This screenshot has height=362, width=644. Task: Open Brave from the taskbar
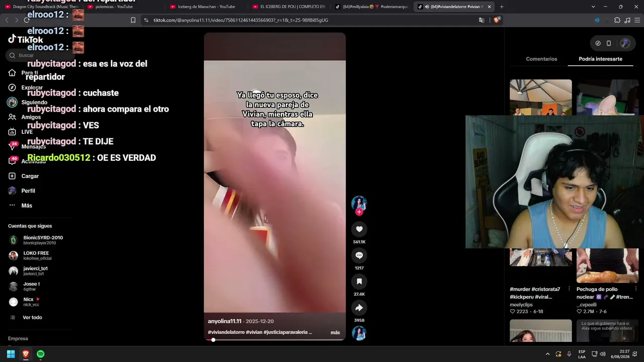26,354
